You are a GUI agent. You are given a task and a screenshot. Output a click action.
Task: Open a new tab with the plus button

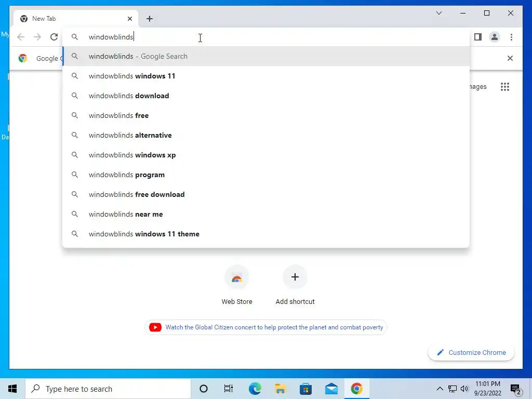(150, 19)
